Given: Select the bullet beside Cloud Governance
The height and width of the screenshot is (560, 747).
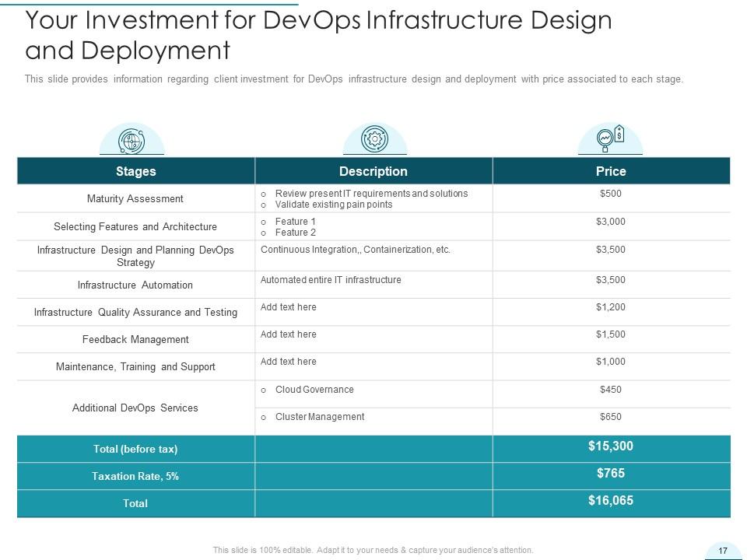Looking at the screenshot, I should 263,390.
